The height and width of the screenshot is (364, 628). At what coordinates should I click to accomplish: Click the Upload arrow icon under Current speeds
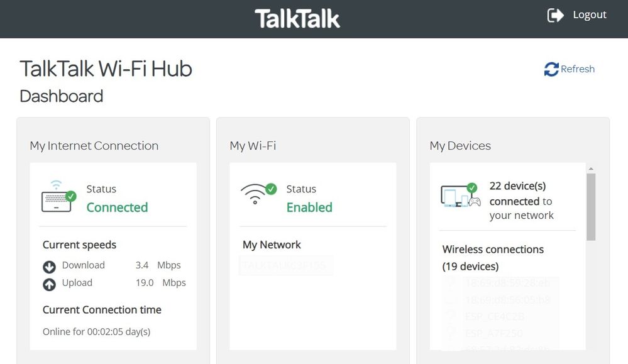tap(49, 284)
